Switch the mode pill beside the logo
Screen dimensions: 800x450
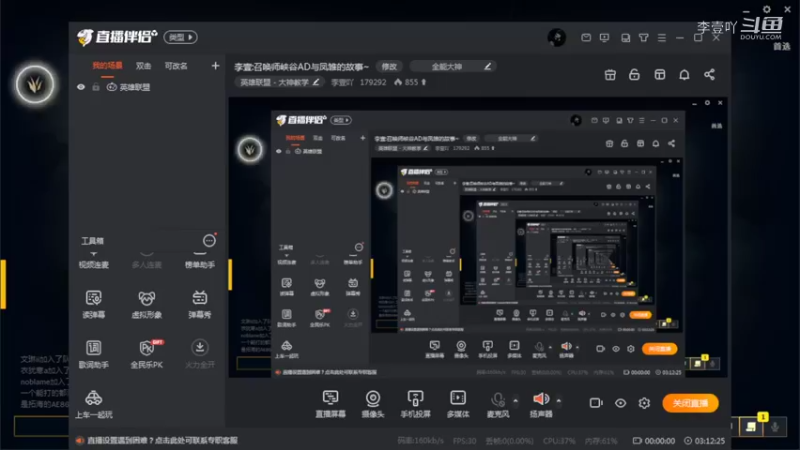point(181,37)
